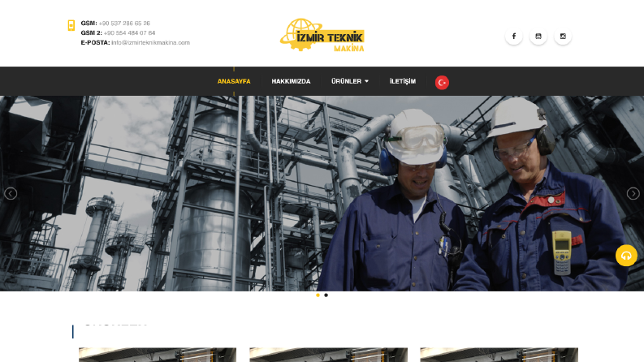Select the second black slider dot
The width and height of the screenshot is (644, 362).
coord(326,295)
